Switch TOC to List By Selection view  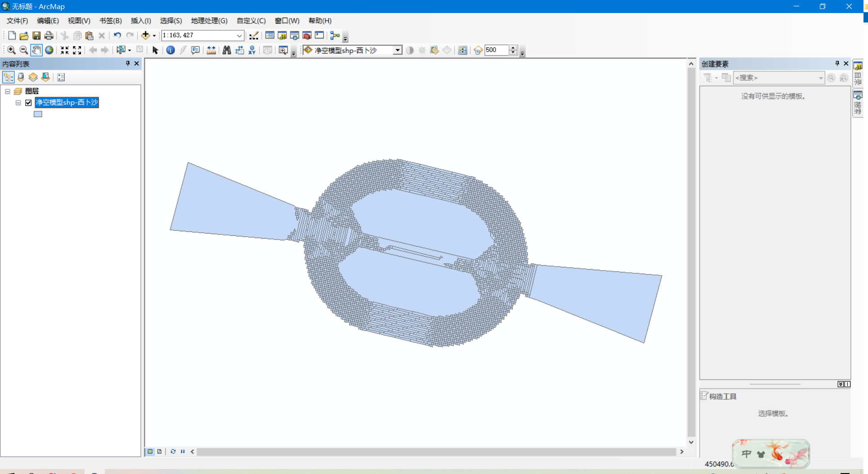point(45,77)
